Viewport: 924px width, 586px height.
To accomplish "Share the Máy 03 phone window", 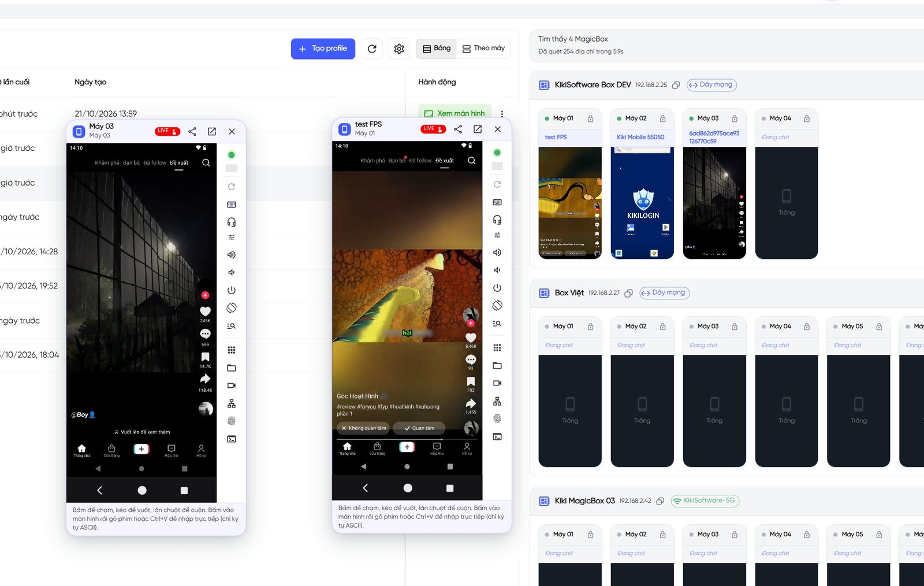I will tap(192, 131).
